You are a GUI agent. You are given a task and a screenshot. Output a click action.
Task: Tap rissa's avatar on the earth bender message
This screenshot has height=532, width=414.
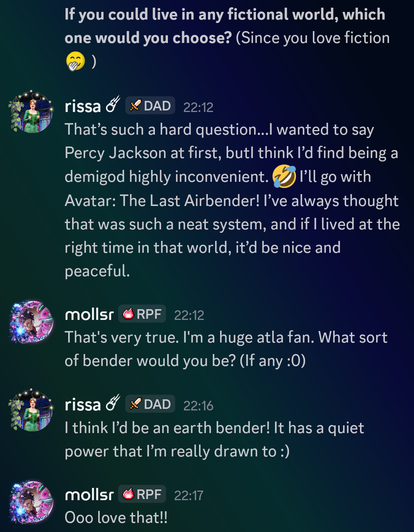pos(32,410)
